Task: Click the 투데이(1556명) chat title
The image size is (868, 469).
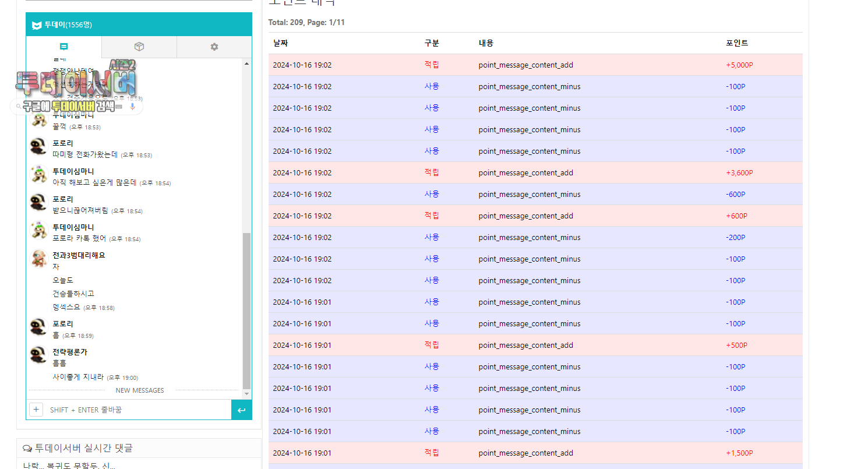Action: 68,24
